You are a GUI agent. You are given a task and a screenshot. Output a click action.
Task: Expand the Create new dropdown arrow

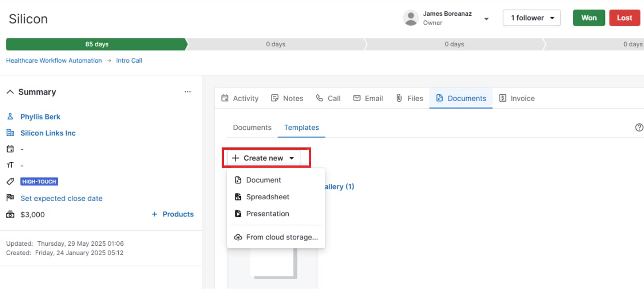click(292, 158)
